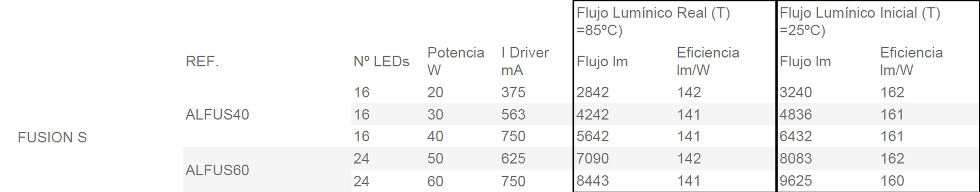Screen dimensions: 980x192
Task: Click the REF. column header
Action: coord(202,61)
